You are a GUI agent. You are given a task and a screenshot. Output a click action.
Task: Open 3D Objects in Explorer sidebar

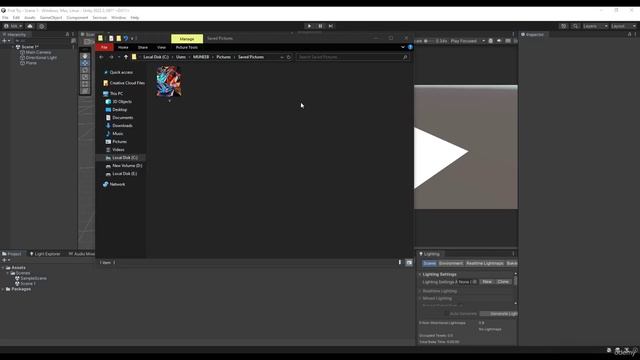[x=119, y=102]
